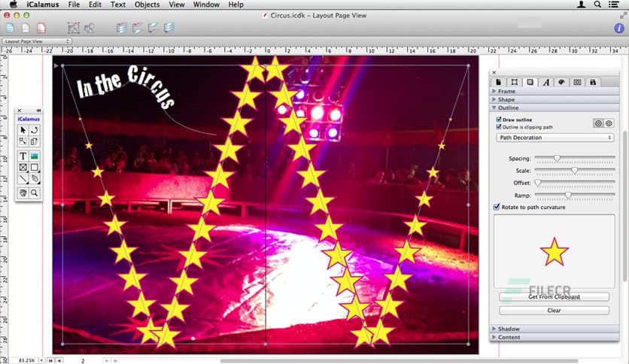The height and width of the screenshot is (364, 629).
Task: Open the text style inspector tab
Action: click(545, 82)
